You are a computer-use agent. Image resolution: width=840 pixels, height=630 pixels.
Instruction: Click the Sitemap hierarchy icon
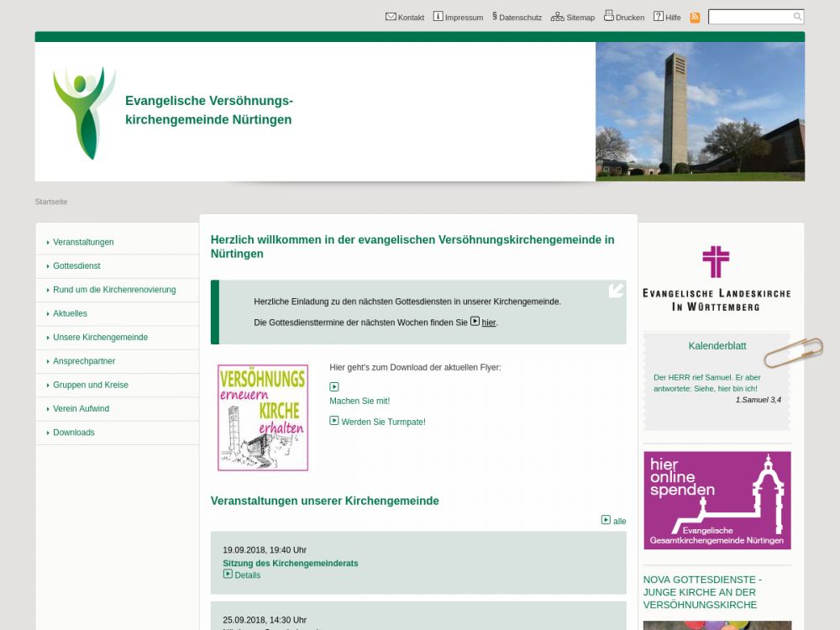point(557,17)
